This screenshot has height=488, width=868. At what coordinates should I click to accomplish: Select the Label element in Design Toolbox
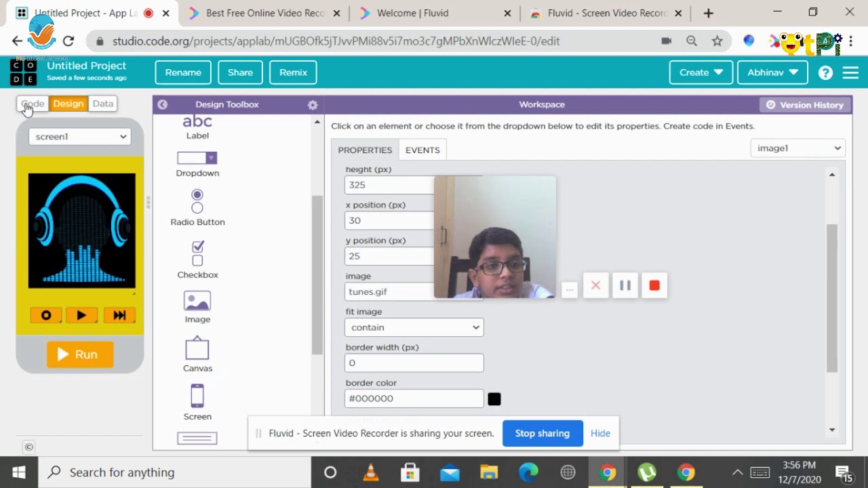pyautogui.click(x=197, y=127)
